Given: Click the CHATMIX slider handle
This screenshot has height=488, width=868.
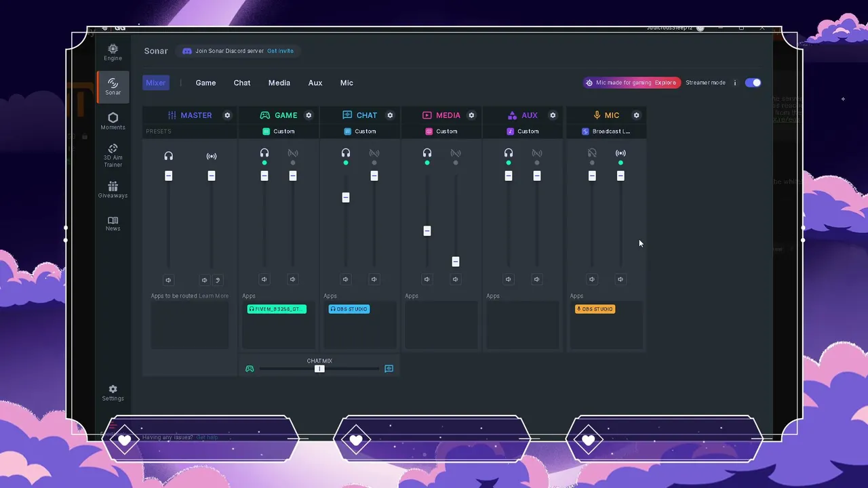Looking at the screenshot, I should 319,369.
